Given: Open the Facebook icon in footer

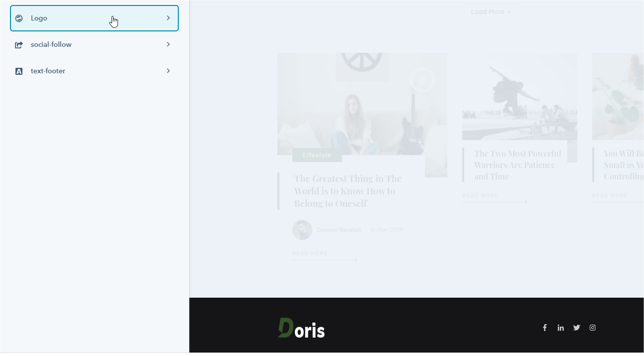Looking at the screenshot, I should [x=545, y=328].
